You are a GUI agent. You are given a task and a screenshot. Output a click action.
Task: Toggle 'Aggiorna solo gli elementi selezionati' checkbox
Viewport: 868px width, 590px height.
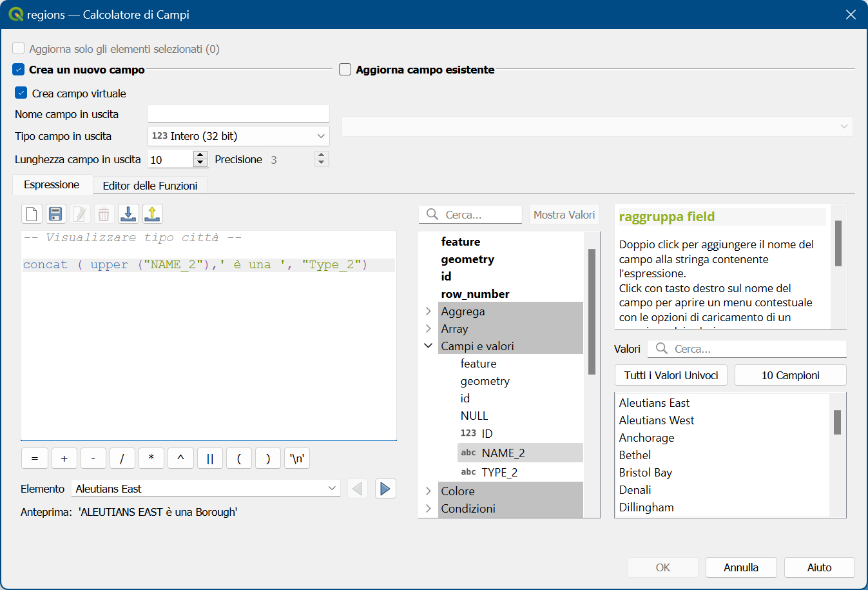[x=19, y=48]
